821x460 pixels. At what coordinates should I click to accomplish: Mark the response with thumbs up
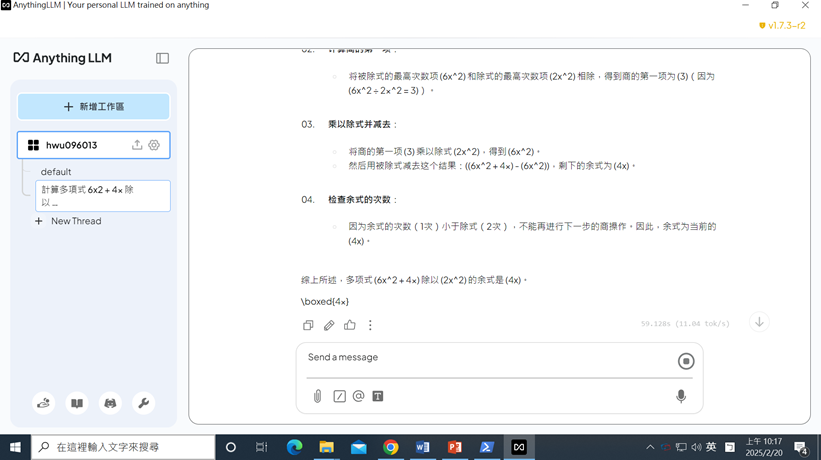click(350, 325)
